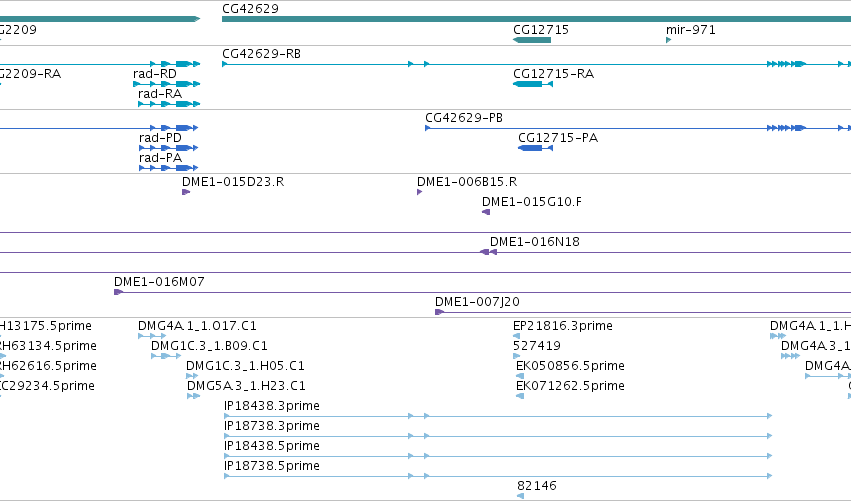
Task: Select the DME1-007J20 label text
Action: 477,302
